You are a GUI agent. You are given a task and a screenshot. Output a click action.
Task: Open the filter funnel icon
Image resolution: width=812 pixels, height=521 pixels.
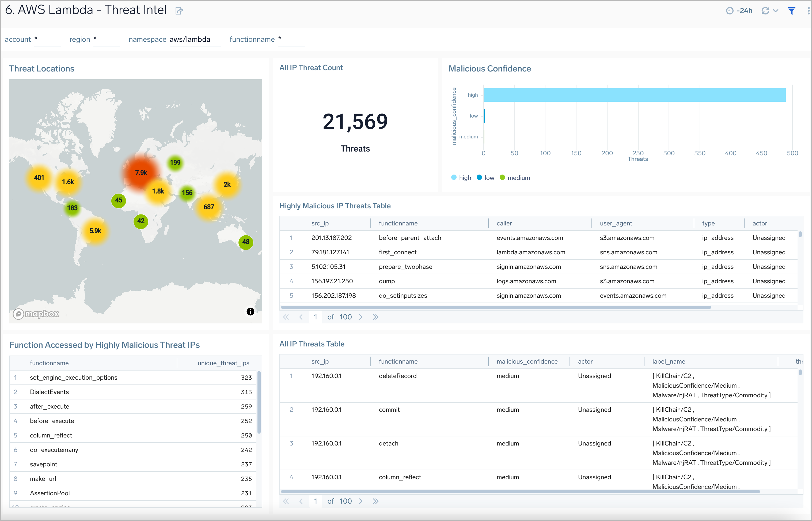(x=791, y=11)
